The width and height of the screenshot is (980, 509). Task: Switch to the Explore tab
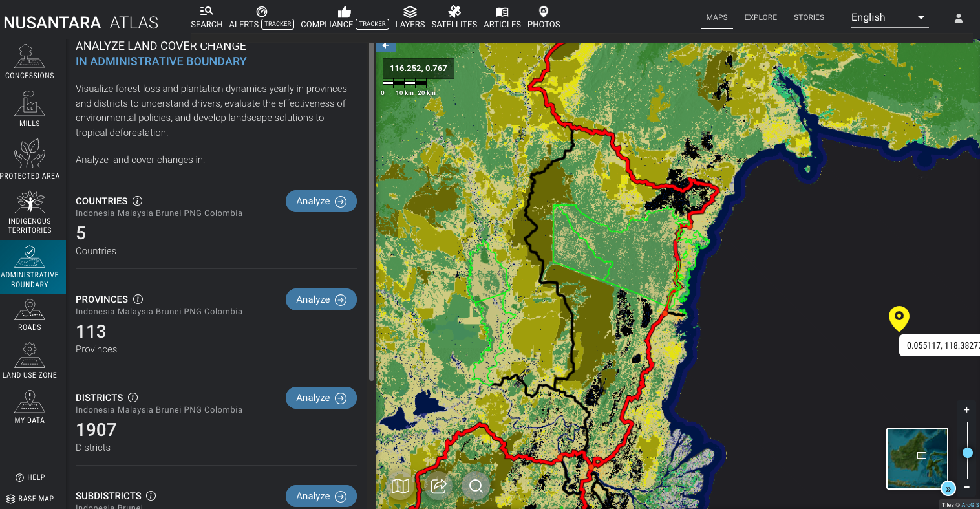click(x=760, y=17)
